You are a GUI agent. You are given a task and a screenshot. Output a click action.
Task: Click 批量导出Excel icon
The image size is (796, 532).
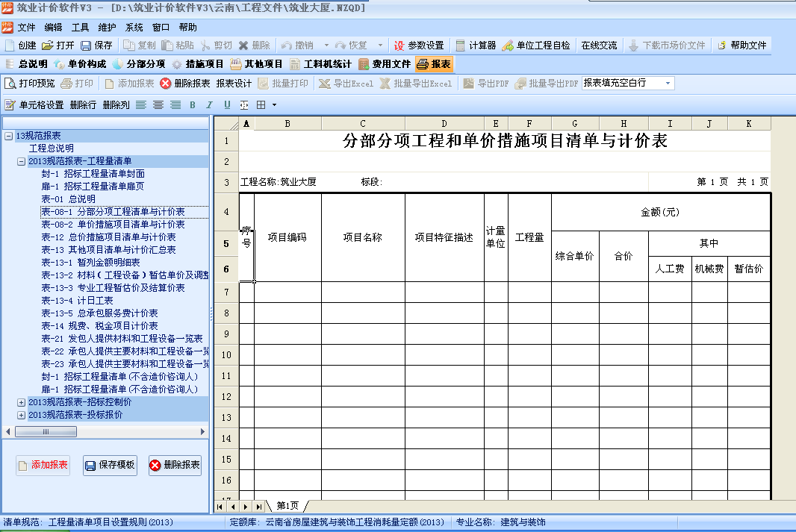pyautogui.click(x=385, y=83)
